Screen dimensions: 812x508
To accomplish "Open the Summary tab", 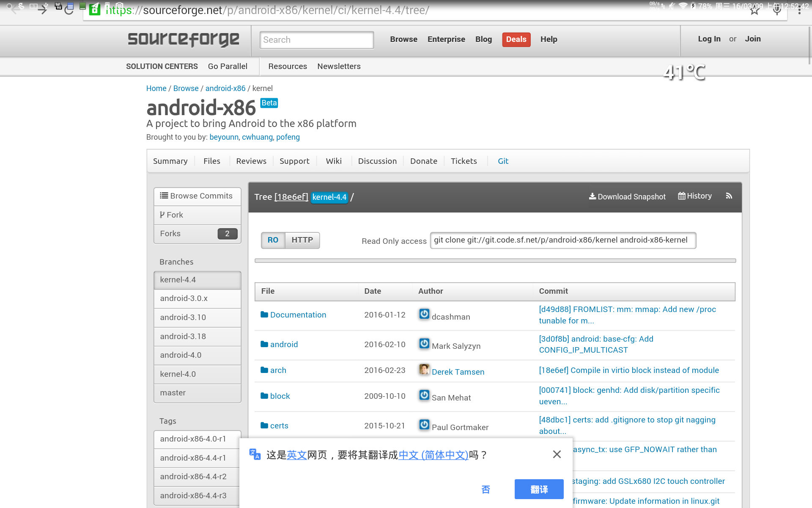I will pos(170,161).
